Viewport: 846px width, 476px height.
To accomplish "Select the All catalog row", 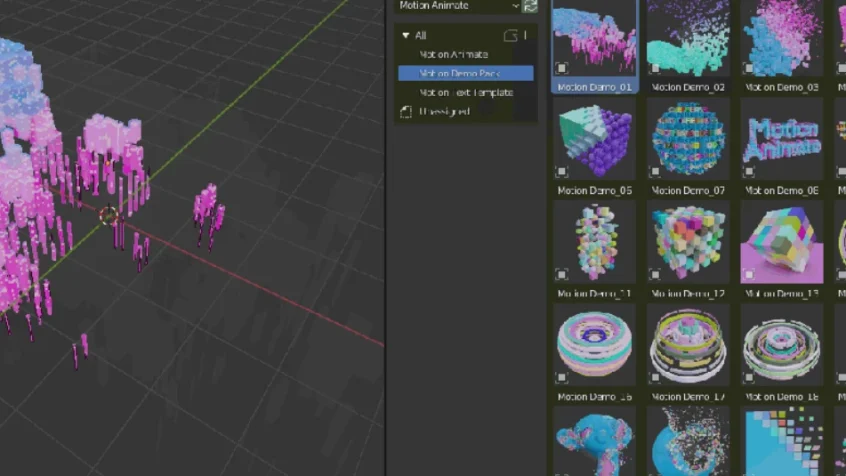I will (x=466, y=36).
